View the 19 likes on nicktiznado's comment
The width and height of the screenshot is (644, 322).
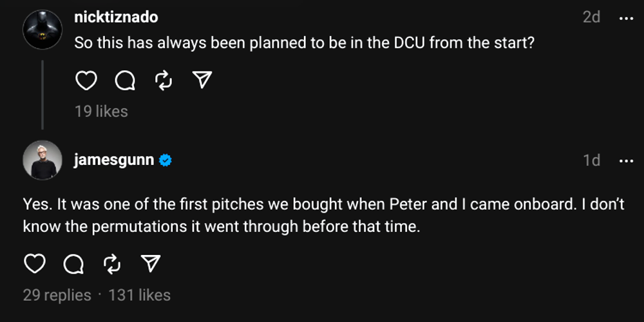pyautogui.click(x=101, y=111)
